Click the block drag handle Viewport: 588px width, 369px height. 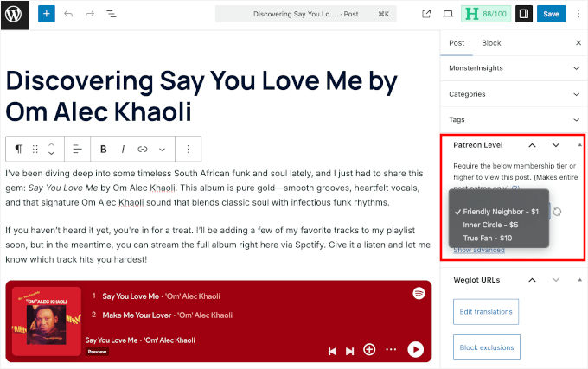click(x=35, y=150)
